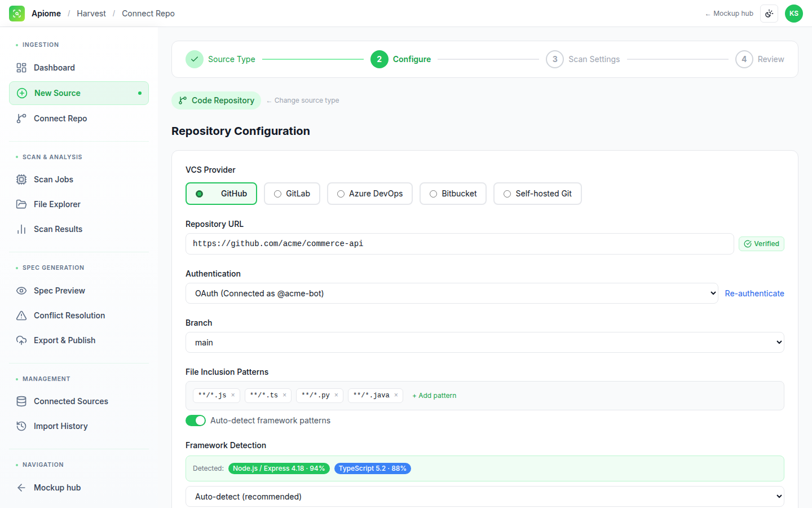Viewport: 812px width, 508px height.
Task: Click the Apiome logo icon
Action: pyautogui.click(x=17, y=14)
